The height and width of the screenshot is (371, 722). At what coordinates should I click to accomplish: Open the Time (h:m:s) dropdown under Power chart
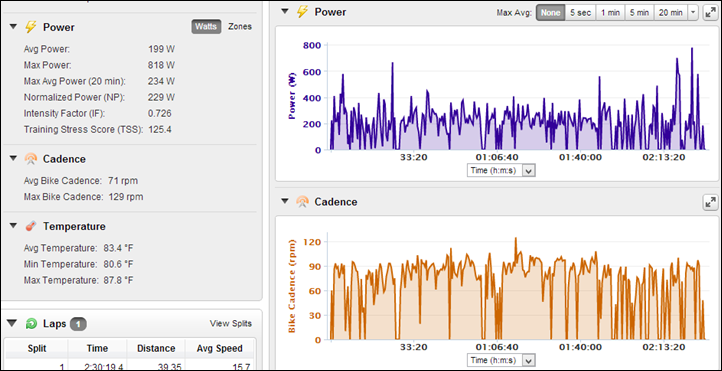tap(501, 171)
